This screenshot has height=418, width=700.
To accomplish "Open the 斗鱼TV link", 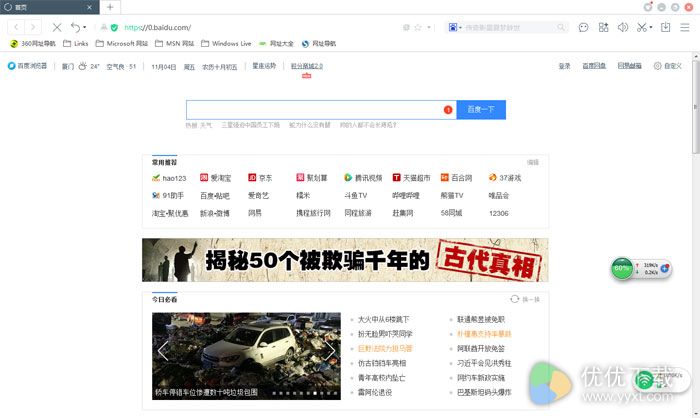I will point(355,195).
